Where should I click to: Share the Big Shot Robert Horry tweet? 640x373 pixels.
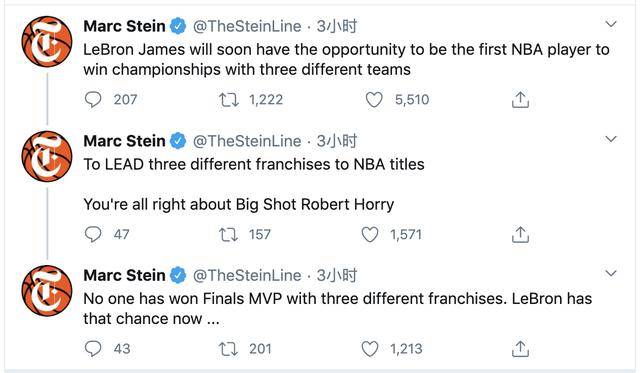pyautogui.click(x=520, y=234)
